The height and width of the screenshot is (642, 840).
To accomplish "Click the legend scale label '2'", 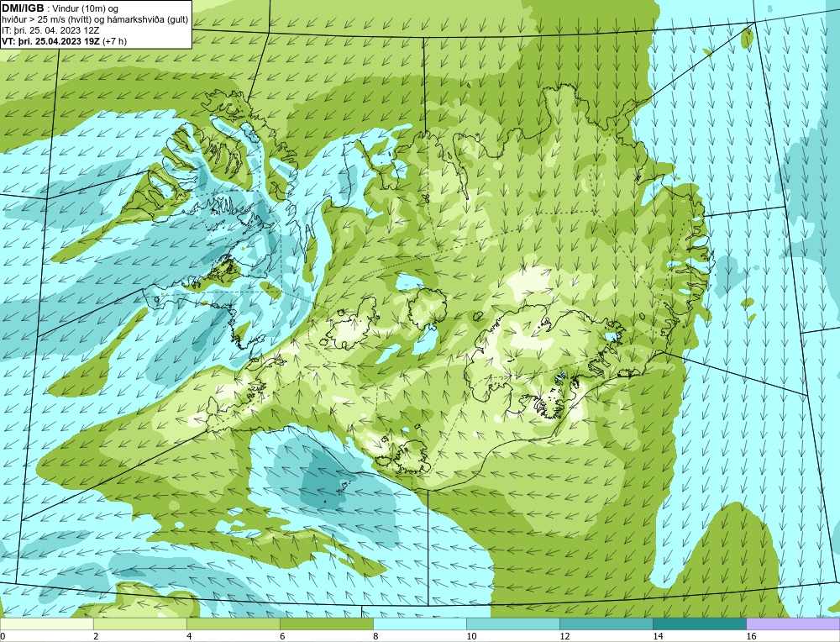I will point(96,636).
